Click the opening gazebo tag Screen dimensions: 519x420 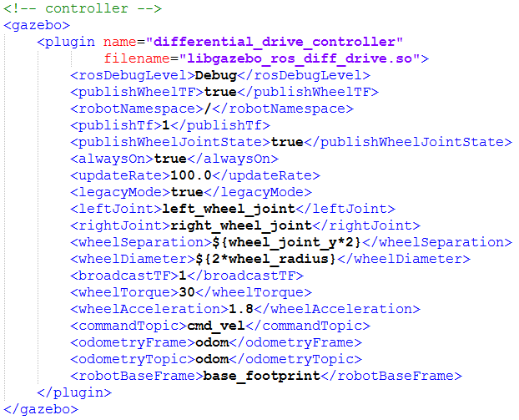(37, 26)
